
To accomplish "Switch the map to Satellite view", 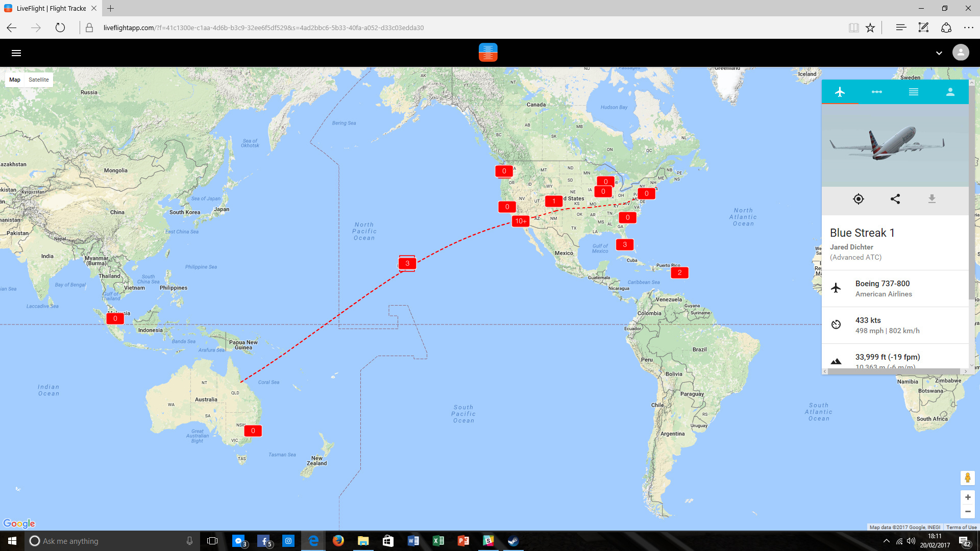I will point(39,80).
